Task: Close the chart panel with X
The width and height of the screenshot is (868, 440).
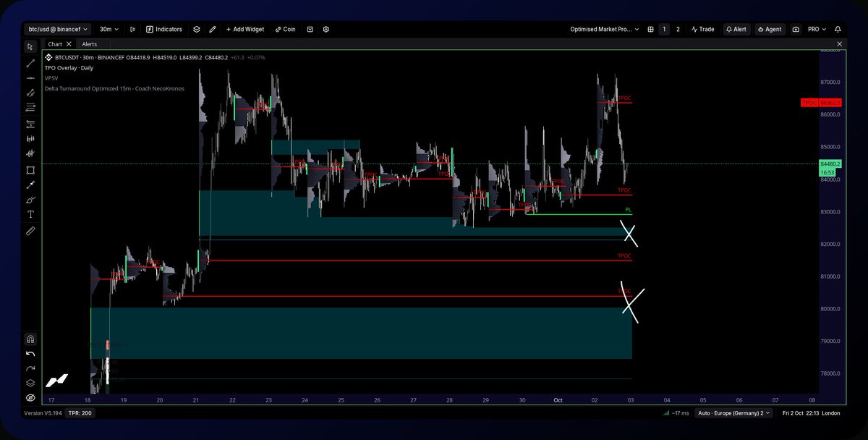Action: [840, 44]
